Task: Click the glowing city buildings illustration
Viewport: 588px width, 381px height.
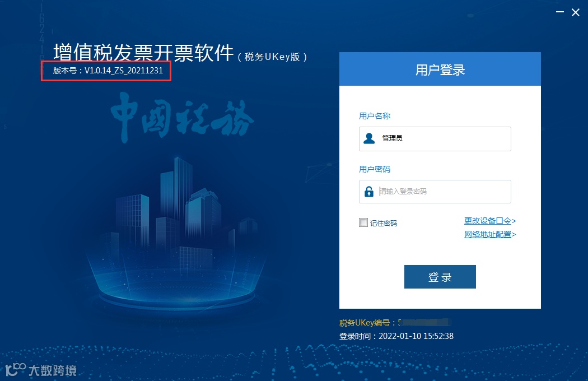Action: tap(176, 233)
